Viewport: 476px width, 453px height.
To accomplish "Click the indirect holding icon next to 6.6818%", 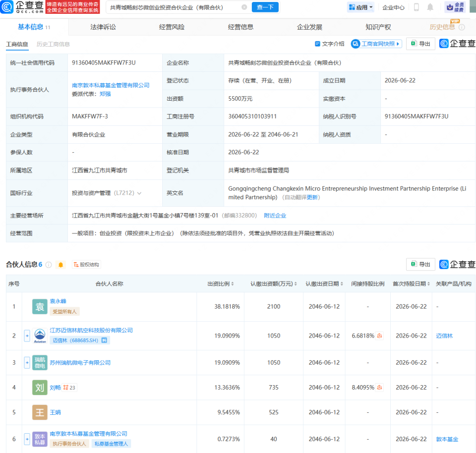I will click(x=379, y=336).
